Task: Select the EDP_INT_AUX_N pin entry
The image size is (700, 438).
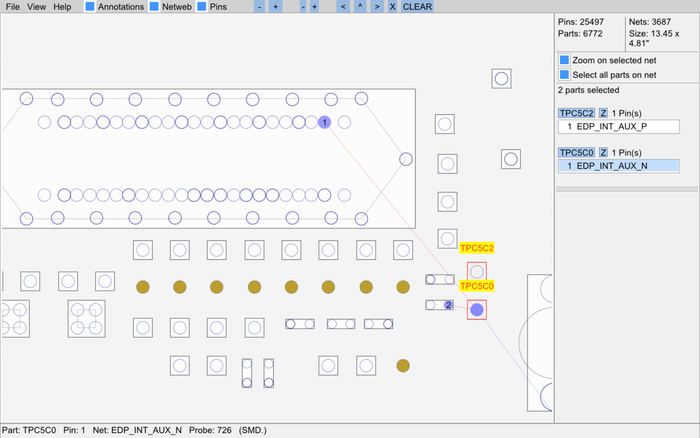Action: [x=618, y=166]
